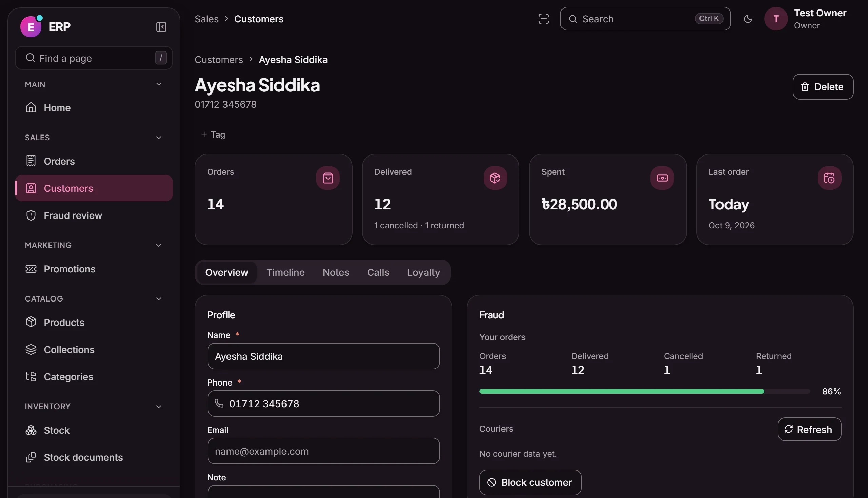Click into the Phone input field

pyautogui.click(x=323, y=403)
